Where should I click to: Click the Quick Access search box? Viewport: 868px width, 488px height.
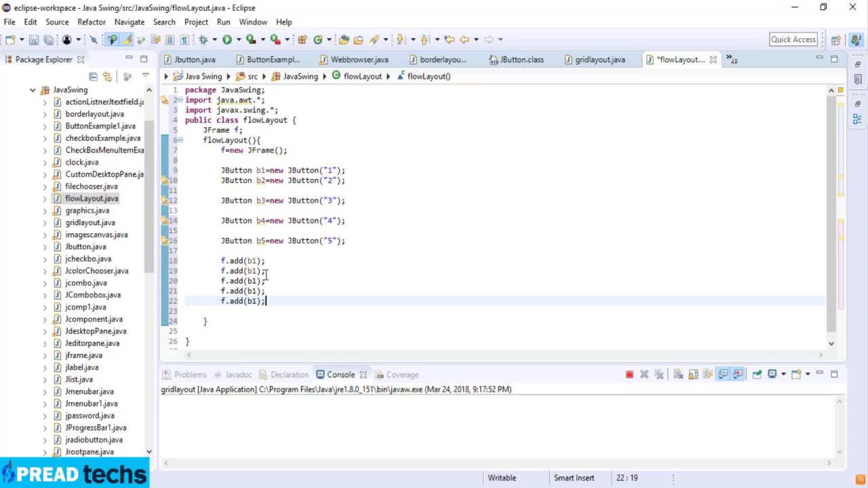point(793,39)
